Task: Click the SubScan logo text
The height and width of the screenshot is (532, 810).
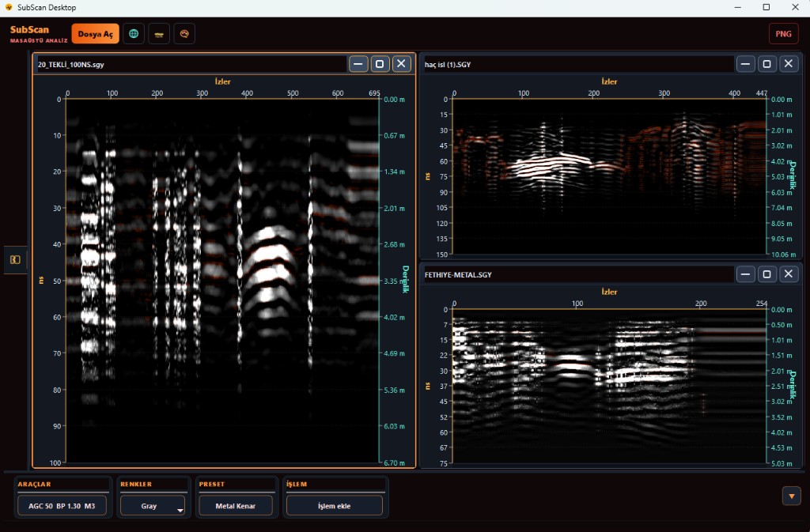Action: click(29, 30)
